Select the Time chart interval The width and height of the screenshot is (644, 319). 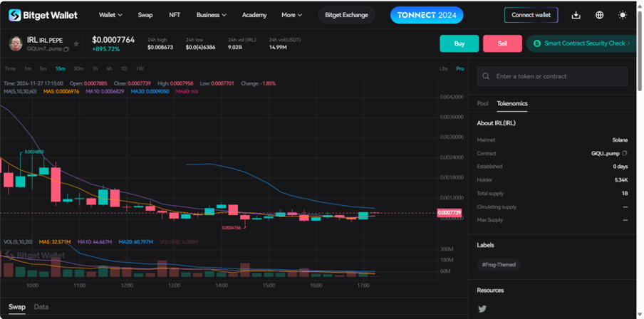click(10, 68)
